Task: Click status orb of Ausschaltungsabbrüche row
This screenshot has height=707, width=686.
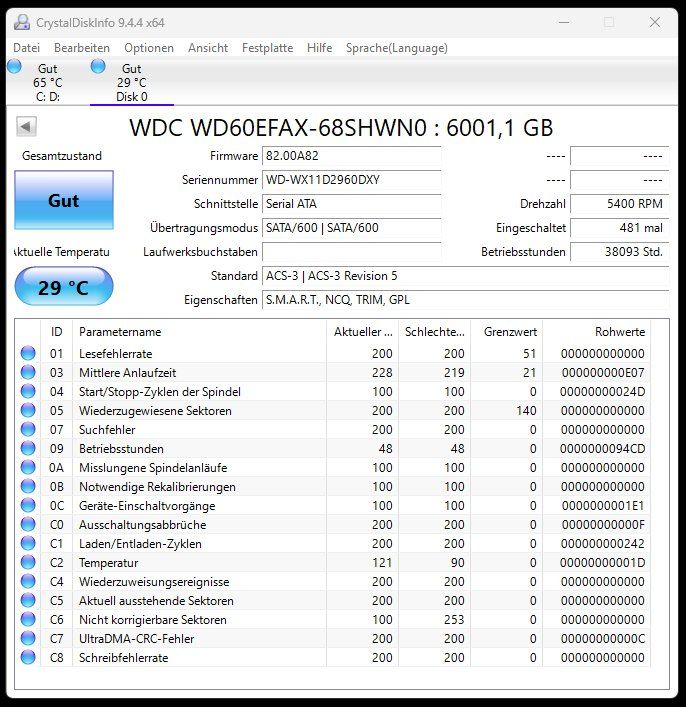Action: [x=28, y=524]
